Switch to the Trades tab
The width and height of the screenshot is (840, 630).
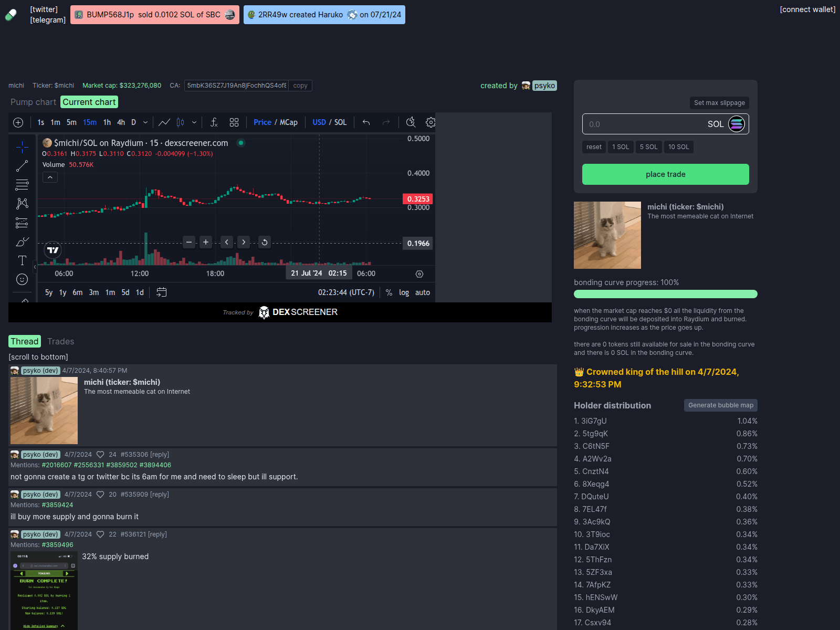tap(61, 341)
